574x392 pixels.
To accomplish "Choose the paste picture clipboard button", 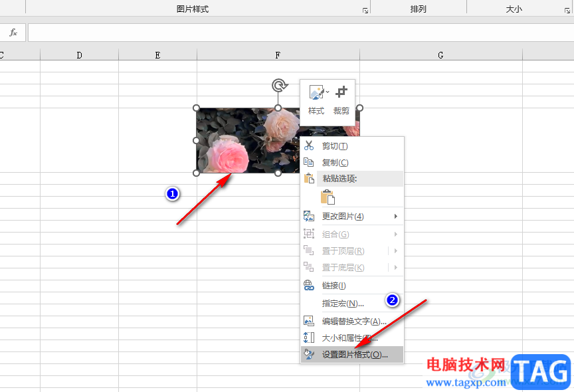I will click(x=328, y=197).
